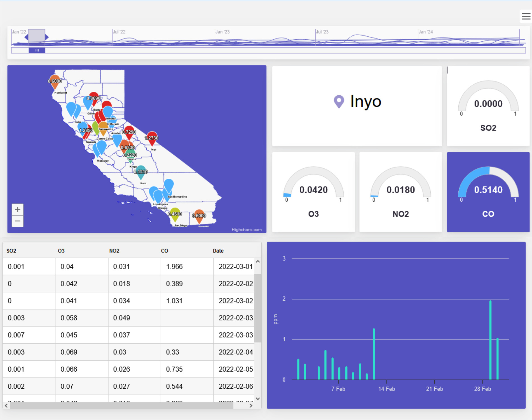Select the Humboldt 0.6000 map pin

(55, 81)
